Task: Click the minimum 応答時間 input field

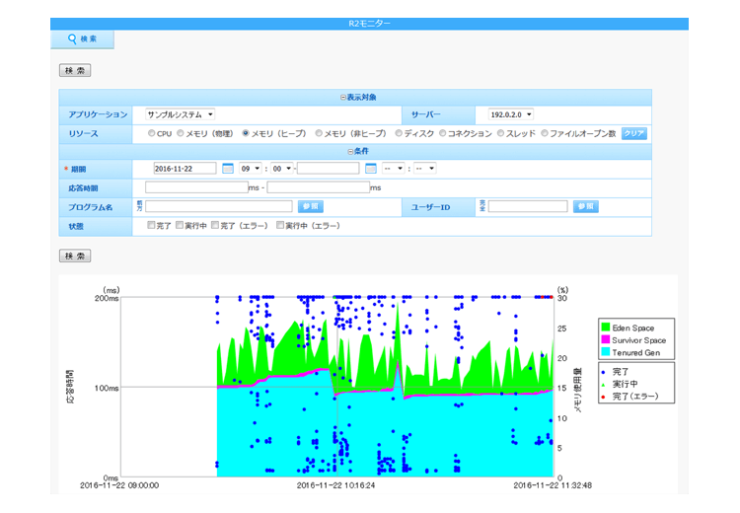Action: pos(197,187)
